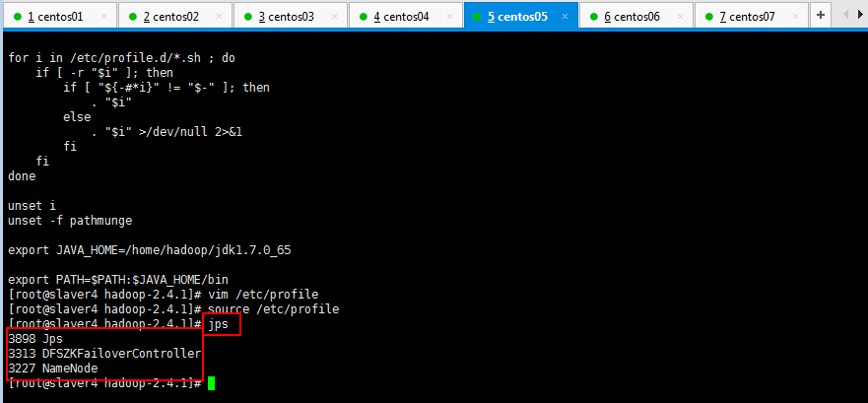Image resolution: width=868 pixels, height=403 pixels.
Task: Close the centos03 session tab
Action: 335,17
